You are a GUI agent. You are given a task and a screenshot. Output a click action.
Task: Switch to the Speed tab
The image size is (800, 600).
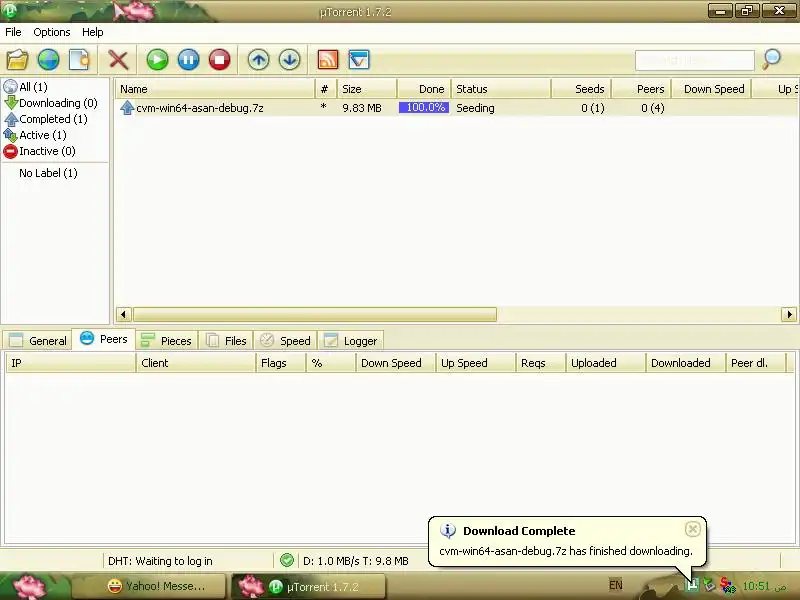(285, 341)
